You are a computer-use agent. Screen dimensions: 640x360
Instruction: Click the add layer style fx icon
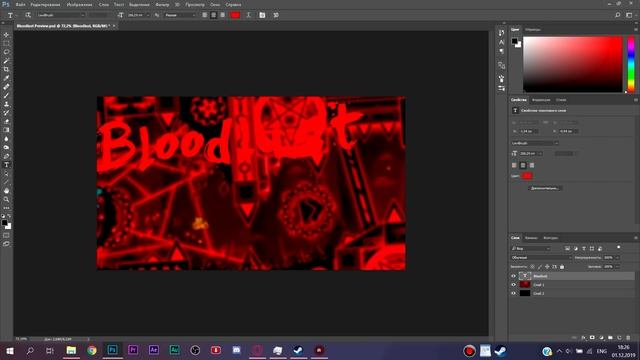pos(583,338)
